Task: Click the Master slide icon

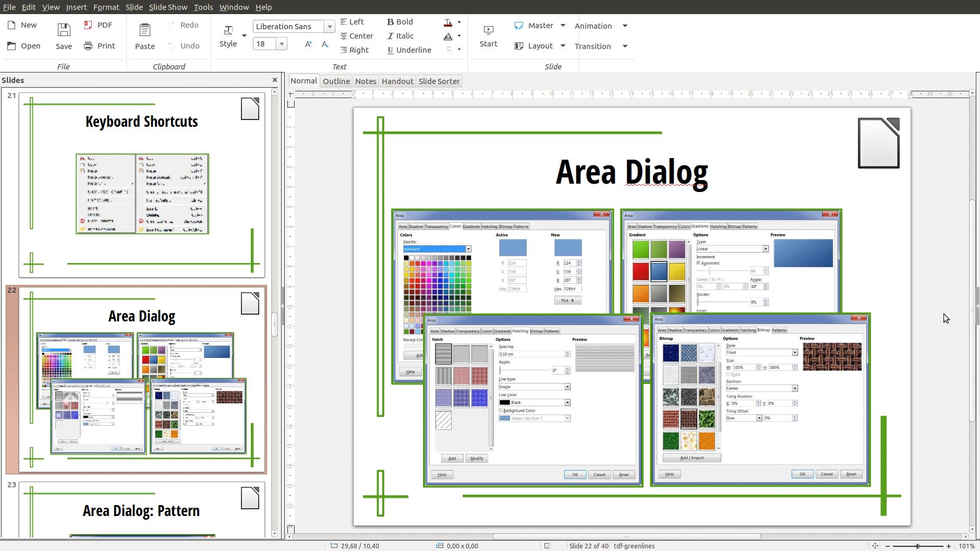Action: (519, 26)
